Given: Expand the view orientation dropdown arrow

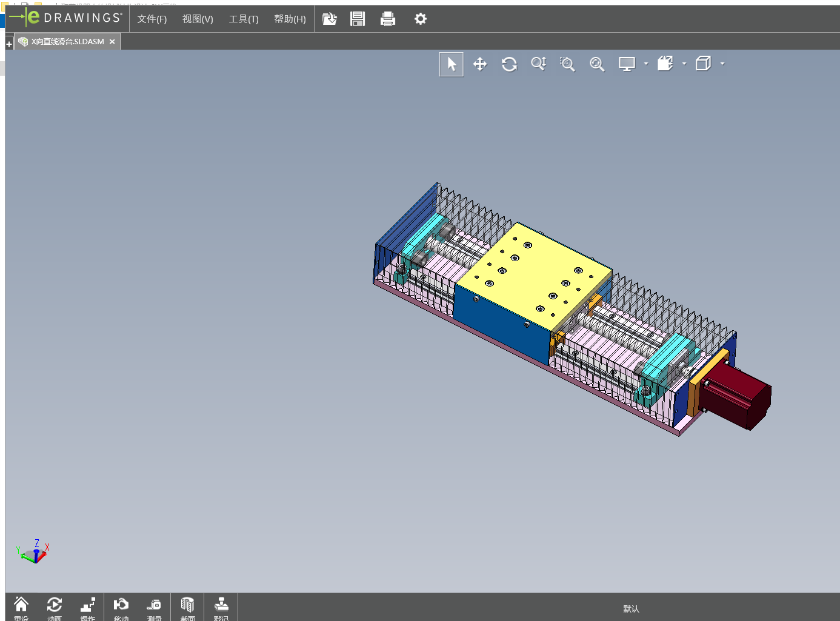Looking at the screenshot, I should coord(684,64).
